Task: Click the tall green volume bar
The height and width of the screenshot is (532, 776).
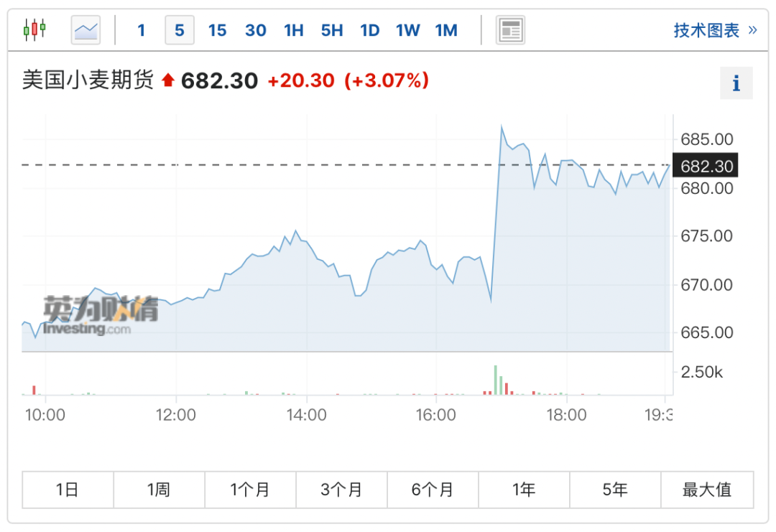Action: pos(495,380)
